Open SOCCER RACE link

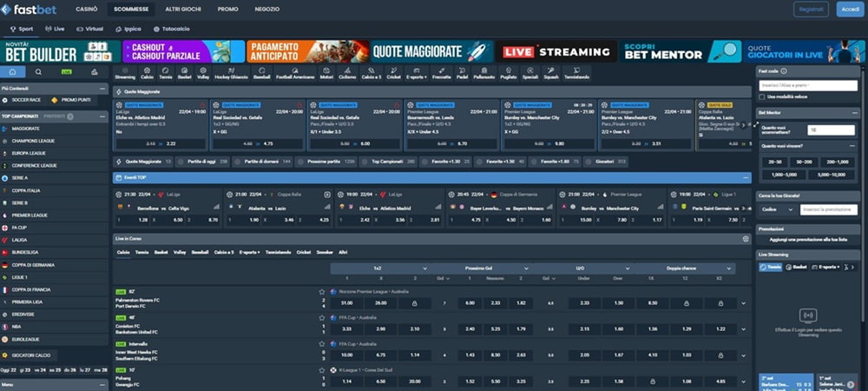[x=22, y=100]
